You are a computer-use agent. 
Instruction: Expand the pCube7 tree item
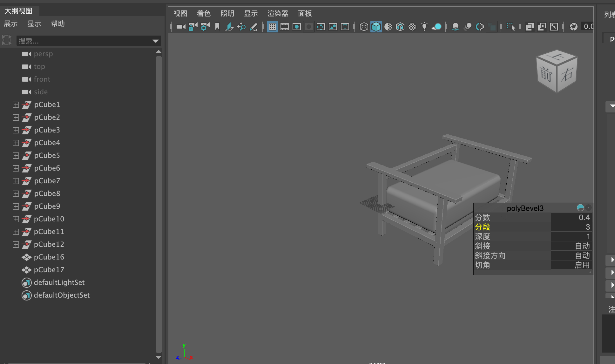click(16, 181)
